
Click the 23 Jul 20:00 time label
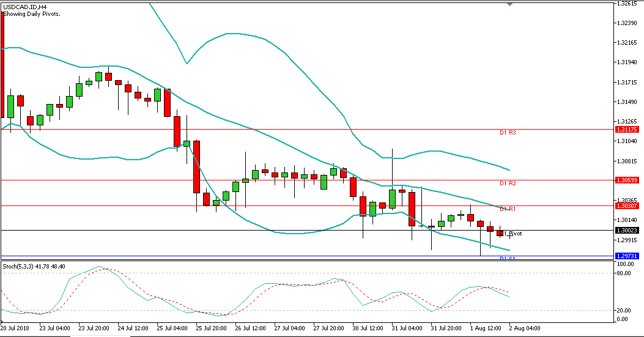click(94, 328)
